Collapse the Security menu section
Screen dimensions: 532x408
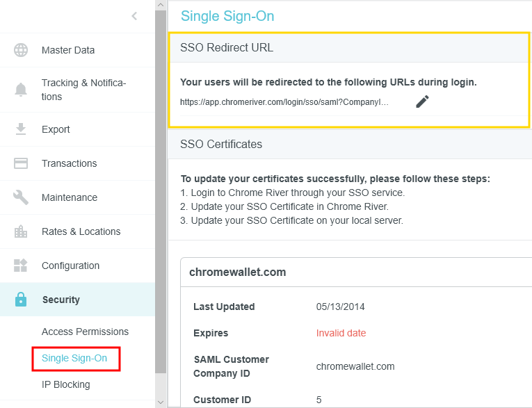[x=61, y=300]
